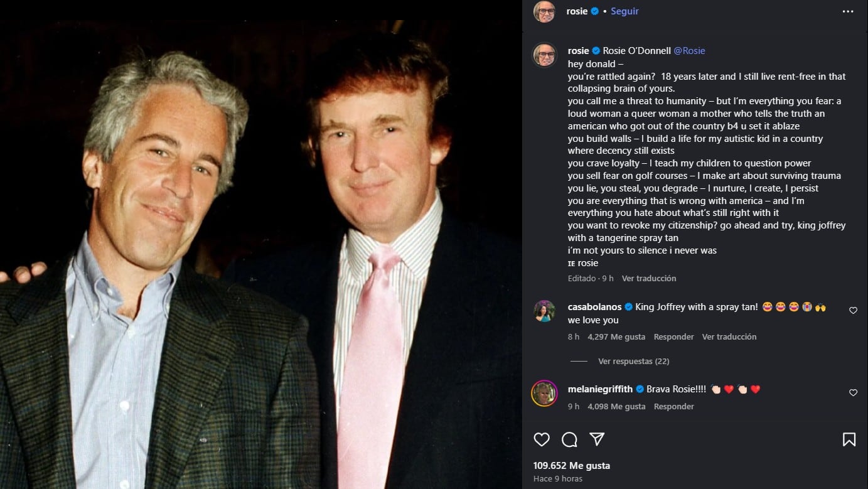Viewport: 868px width, 489px height.
Task: Like the melaniegriffith comment
Action: [x=853, y=392]
